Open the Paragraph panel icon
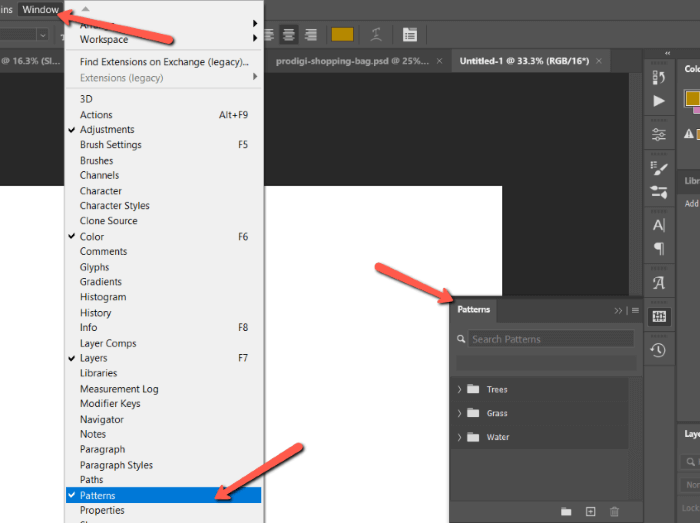Viewport: 700px width, 523px height. [x=658, y=249]
